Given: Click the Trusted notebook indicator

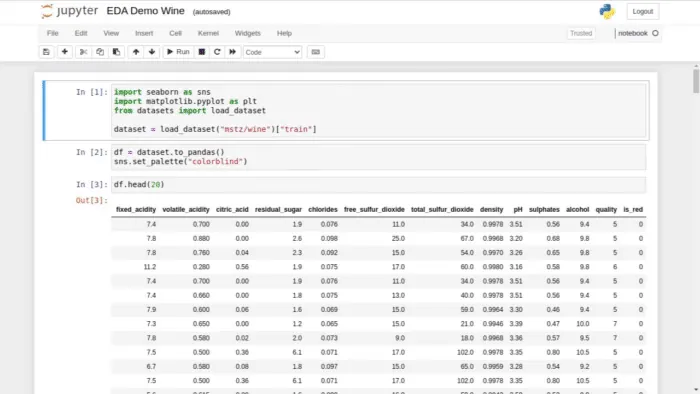Looking at the screenshot, I should click(x=581, y=33).
